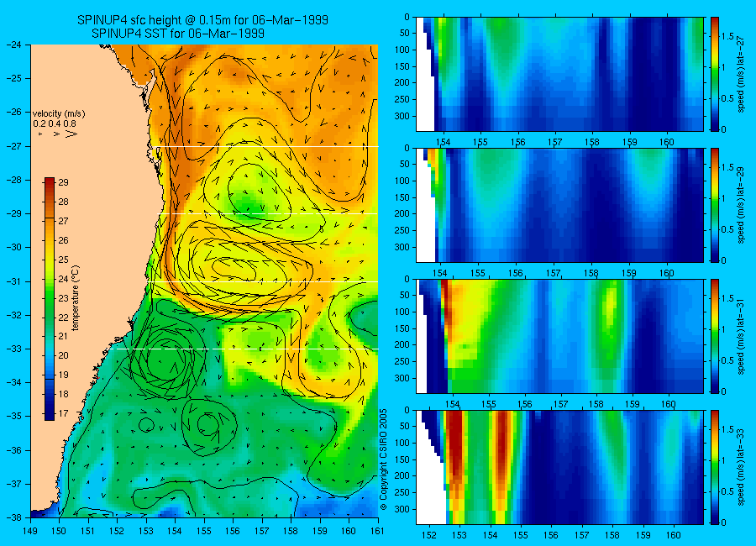756x546 pixels.
Task: Click the -38 latitude tick label on map
Action: point(14,517)
